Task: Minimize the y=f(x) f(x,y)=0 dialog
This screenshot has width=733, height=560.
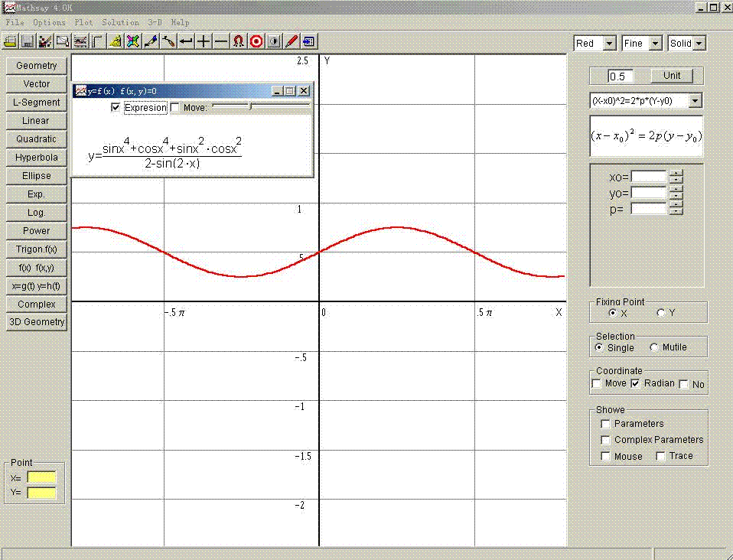Action: [x=278, y=91]
